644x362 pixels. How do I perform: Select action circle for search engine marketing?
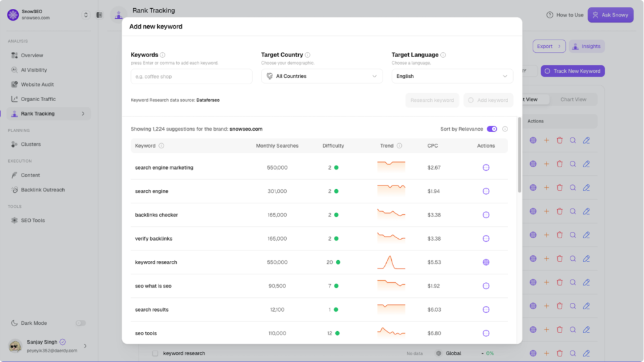point(486,167)
